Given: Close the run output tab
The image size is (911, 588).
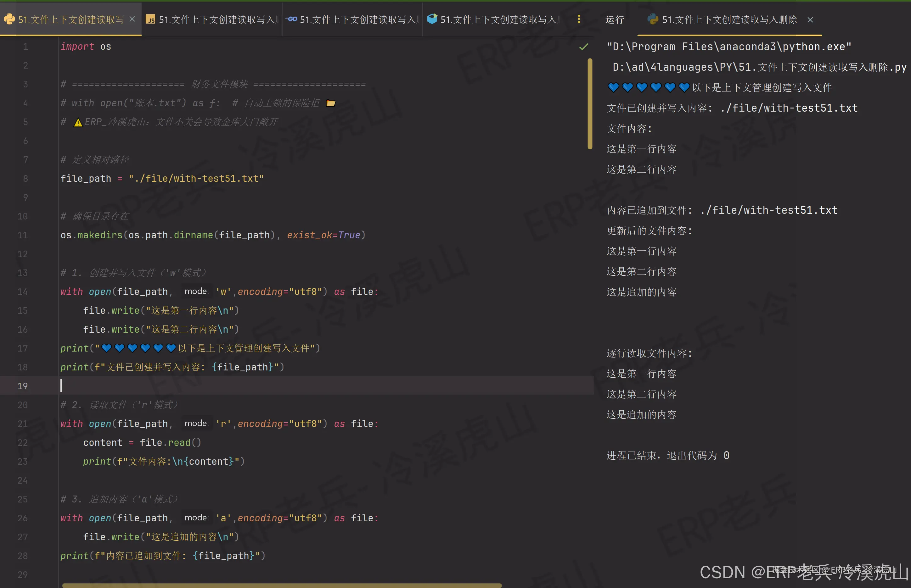Looking at the screenshot, I should [810, 20].
